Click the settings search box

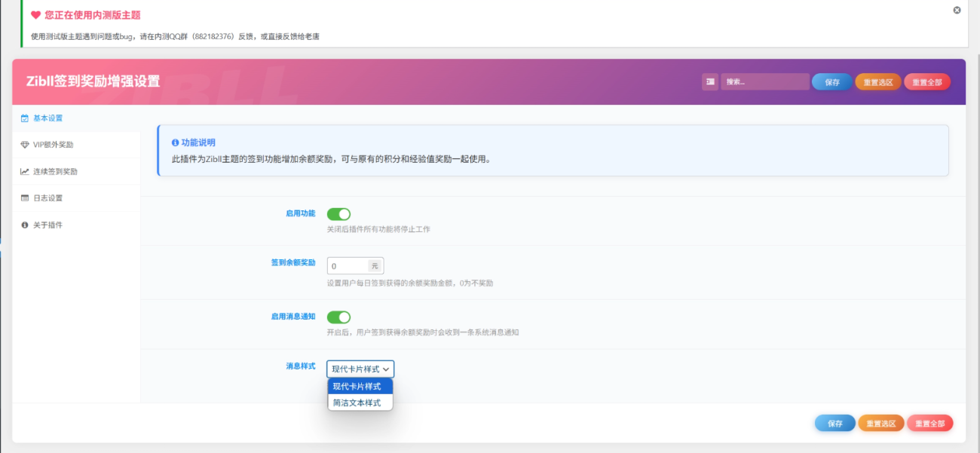click(764, 82)
